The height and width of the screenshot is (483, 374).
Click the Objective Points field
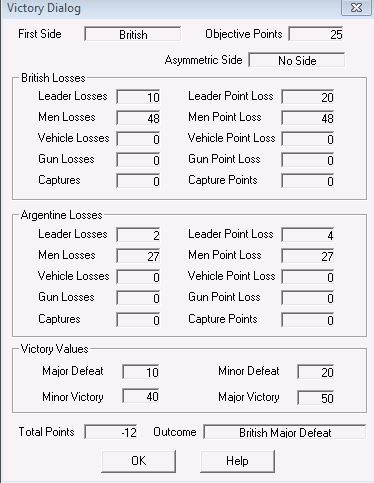[x=316, y=34]
